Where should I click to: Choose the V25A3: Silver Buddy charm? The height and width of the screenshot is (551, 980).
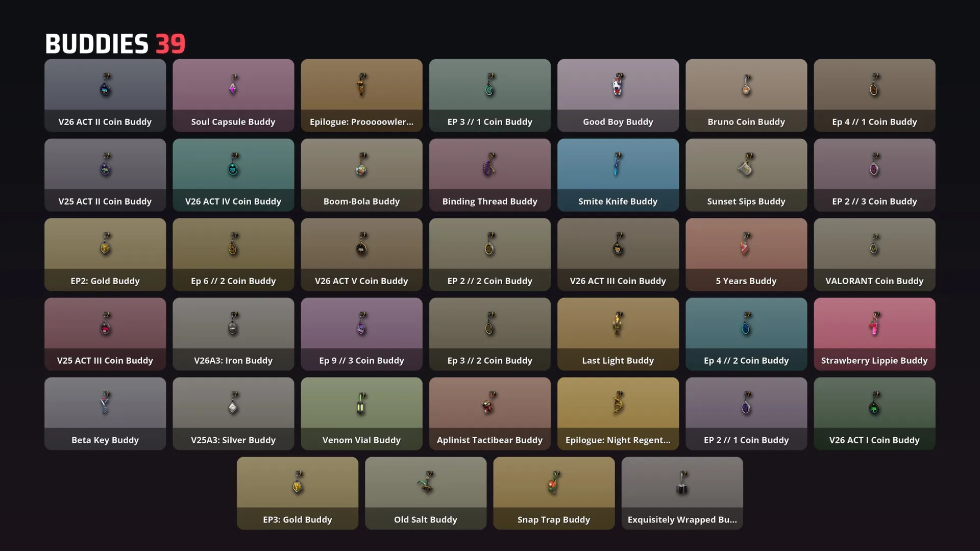233,403
